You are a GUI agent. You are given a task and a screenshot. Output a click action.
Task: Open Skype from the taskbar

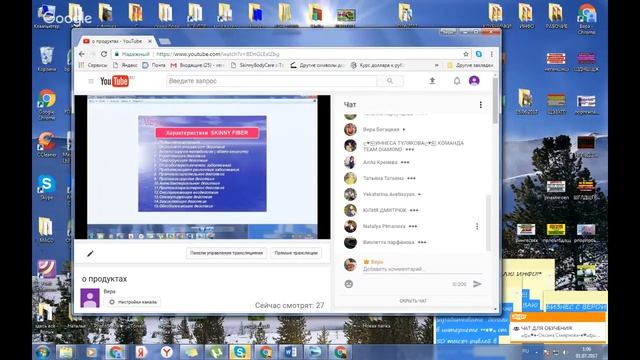pos(240,352)
